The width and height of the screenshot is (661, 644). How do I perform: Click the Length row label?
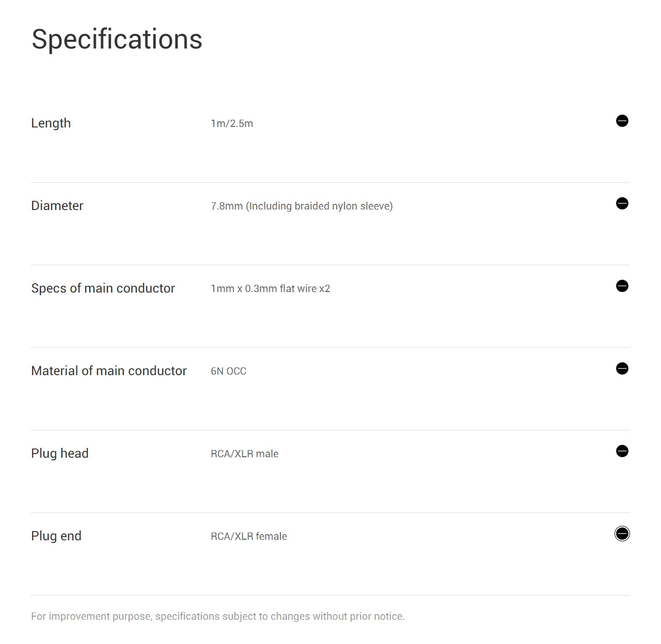pos(51,123)
